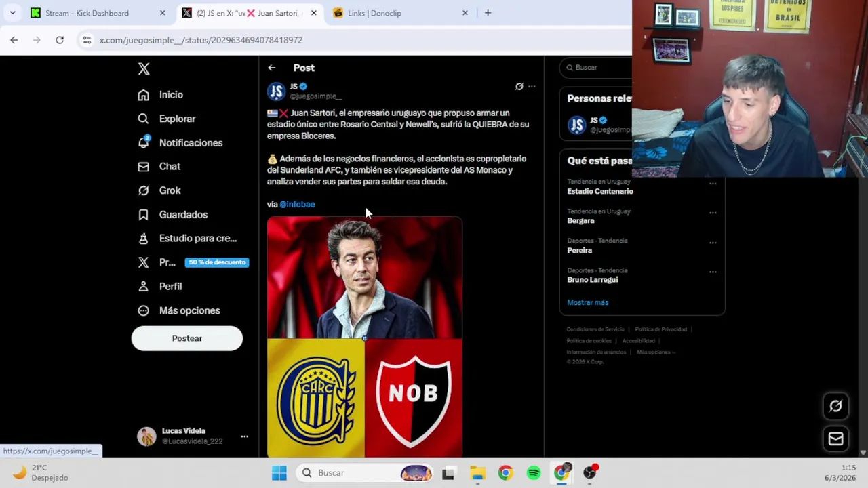
Task: Open tab search dropdown arrow
Action: pyautogui.click(x=12, y=13)
